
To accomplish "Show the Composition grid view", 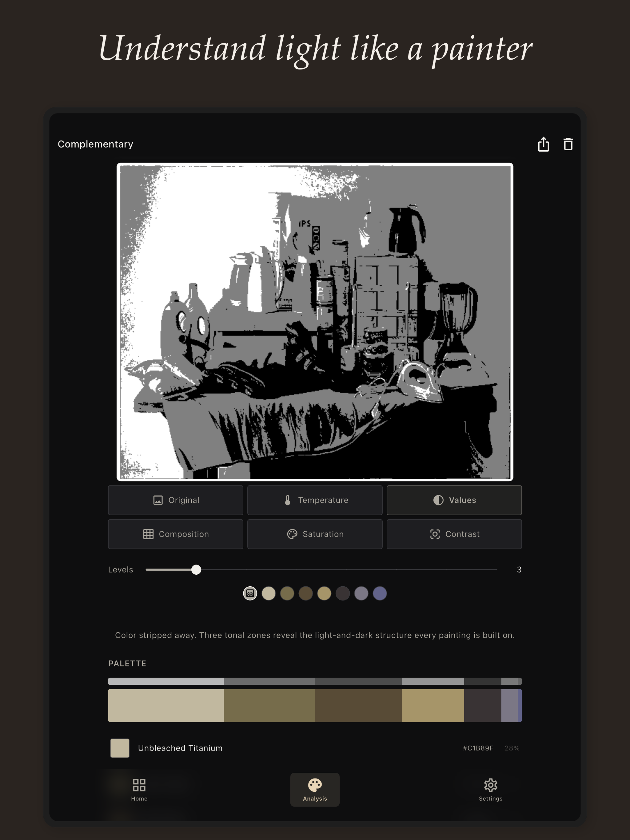I will pos(176,534).
